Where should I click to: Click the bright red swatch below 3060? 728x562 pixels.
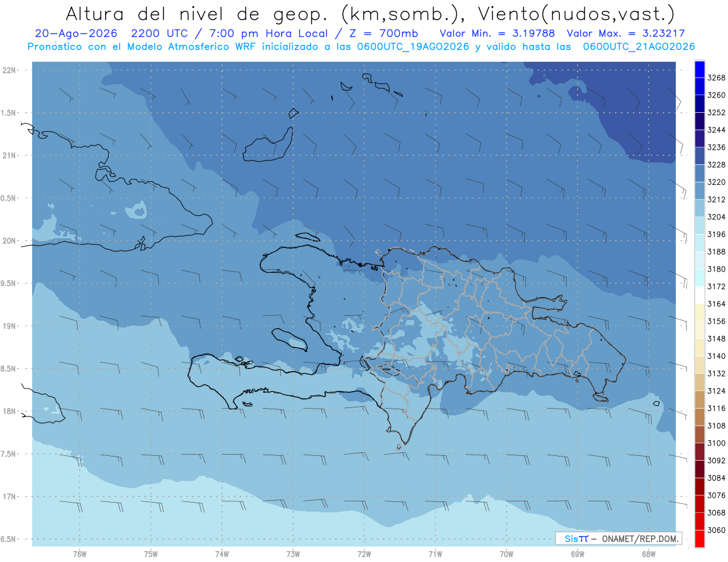[699, 538]
